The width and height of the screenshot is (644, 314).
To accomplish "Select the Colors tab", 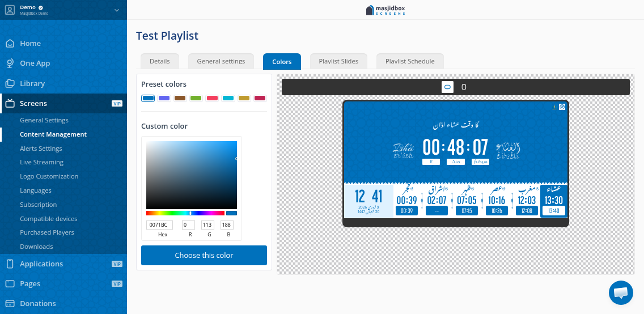I will (282, 62).
